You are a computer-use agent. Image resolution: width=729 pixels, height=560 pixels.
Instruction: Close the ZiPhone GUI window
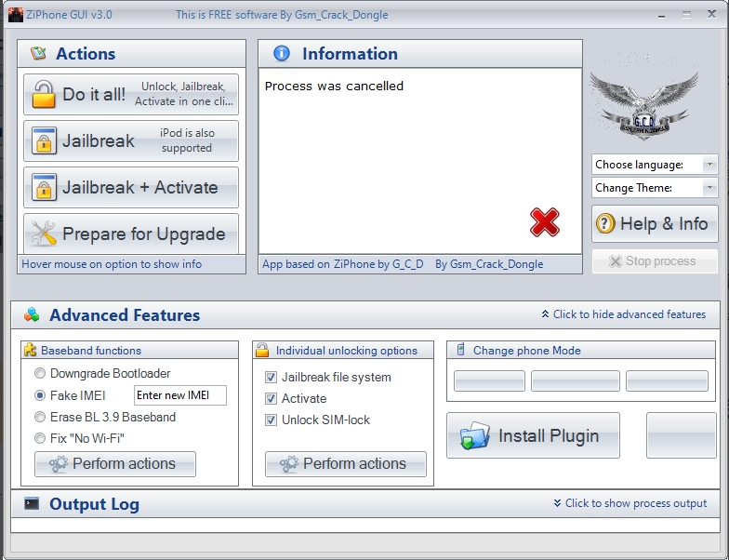pos(711,15)
